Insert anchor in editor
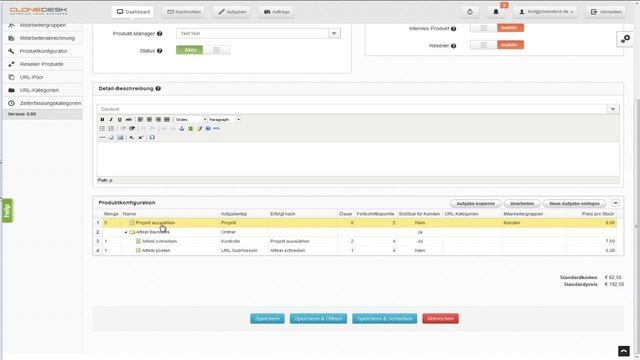The image size is (640, 360). click(x=182, y=129)
